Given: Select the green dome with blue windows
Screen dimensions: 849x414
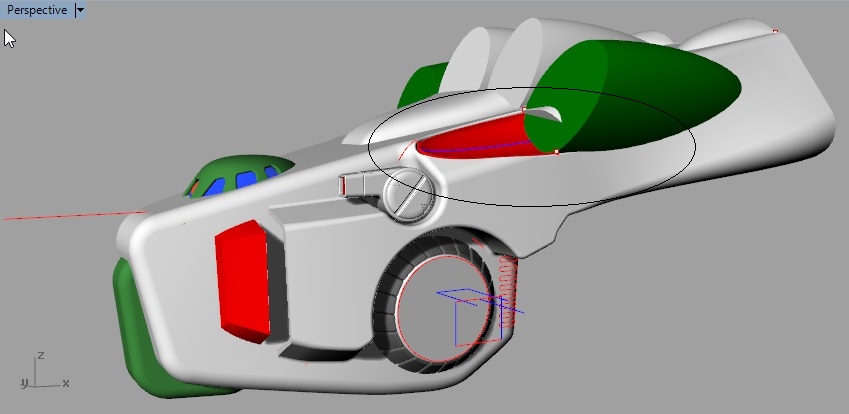Looking at the screenshot, I should pos(238,176).
